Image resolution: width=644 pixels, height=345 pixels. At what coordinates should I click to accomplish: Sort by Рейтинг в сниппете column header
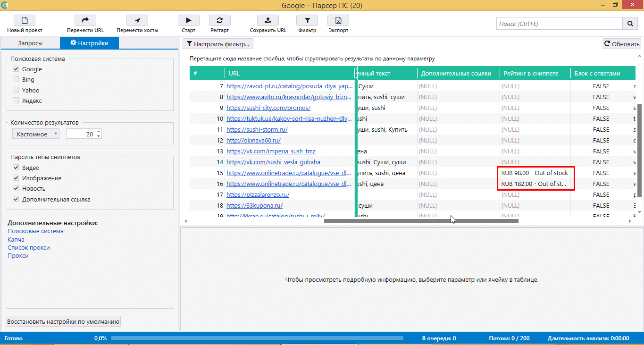click(535, 73)
